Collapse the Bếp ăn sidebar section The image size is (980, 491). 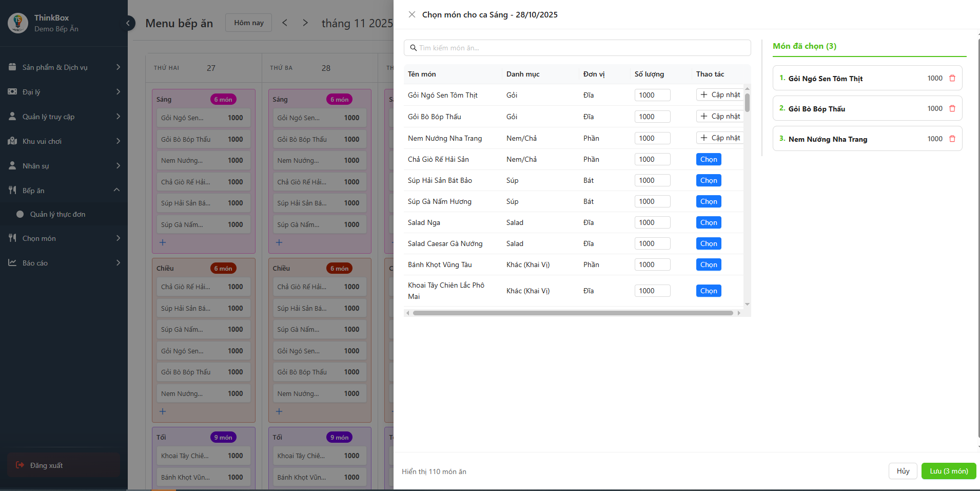[x=64, y=191]
